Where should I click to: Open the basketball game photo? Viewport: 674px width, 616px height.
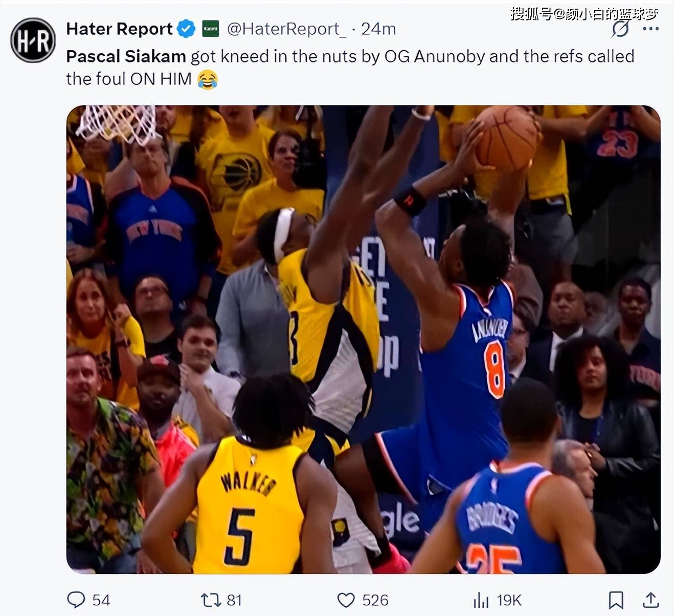pos(364,339)
